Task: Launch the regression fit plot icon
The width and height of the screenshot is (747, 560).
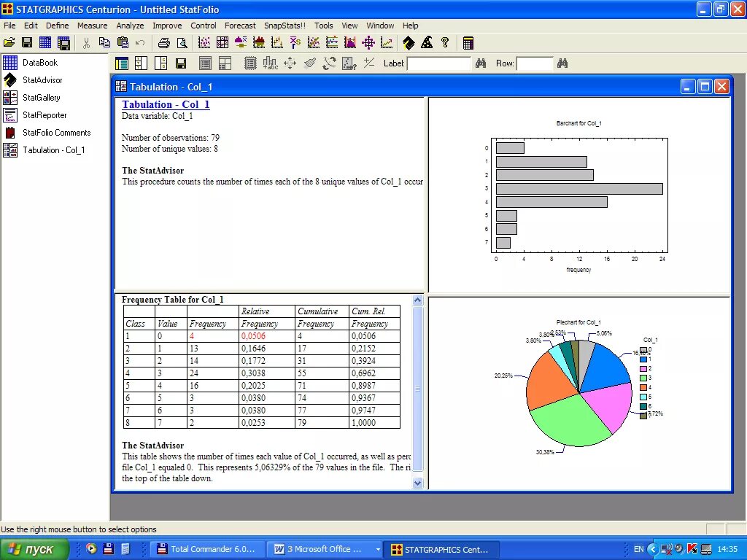Action: click(314, 43)
